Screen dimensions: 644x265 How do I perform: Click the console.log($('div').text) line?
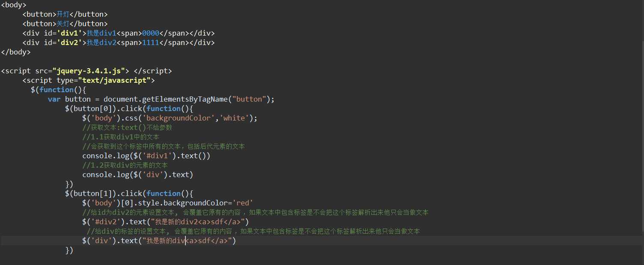(x=138, y=175)
